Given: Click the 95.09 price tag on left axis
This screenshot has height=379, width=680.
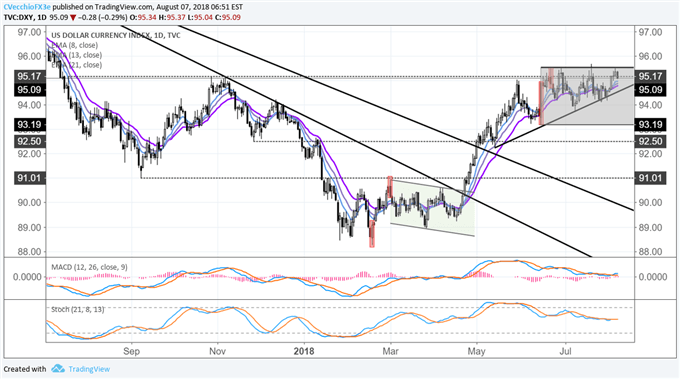Looking at the screenshot, I should (29, 90).
